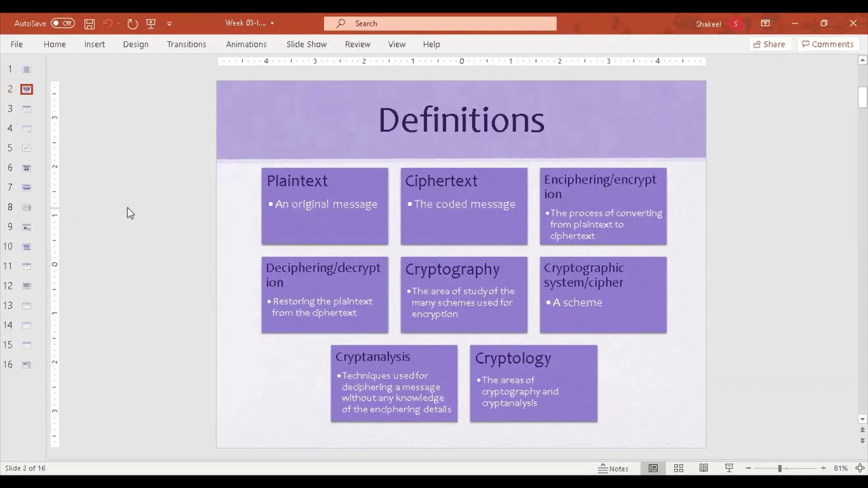Switch to the Insert tab
This screenshot has height=488, width=868.
click(x=94, y=44)
